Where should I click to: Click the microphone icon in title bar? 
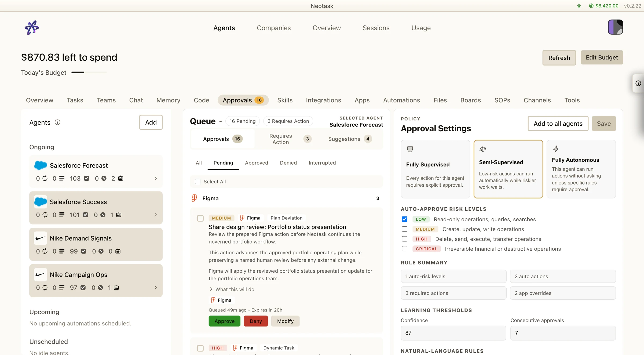(579, 6)
